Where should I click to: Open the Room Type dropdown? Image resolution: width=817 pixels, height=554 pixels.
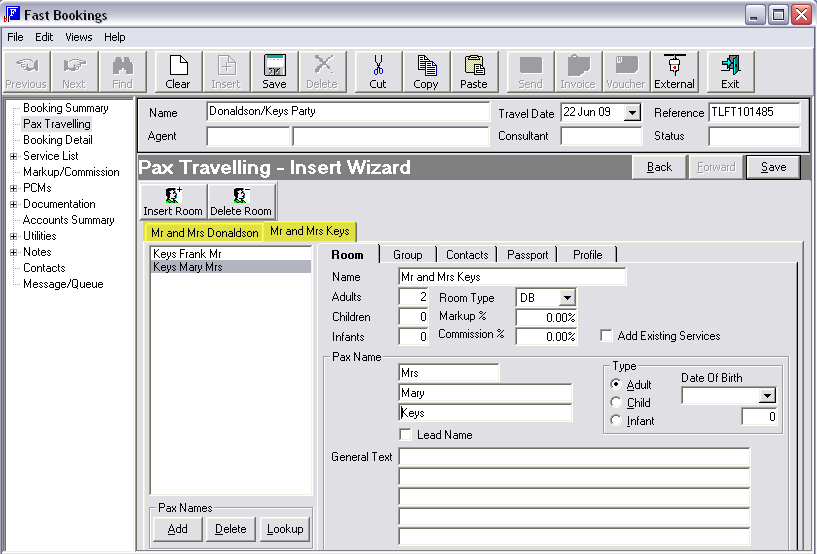tap(567, 298)
